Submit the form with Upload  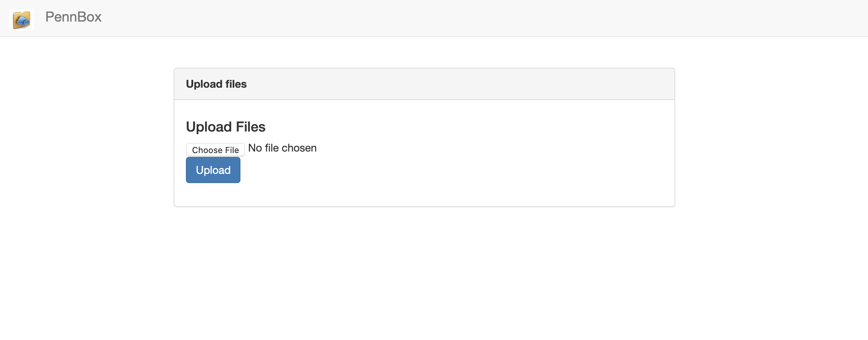(x=213, y=170)
